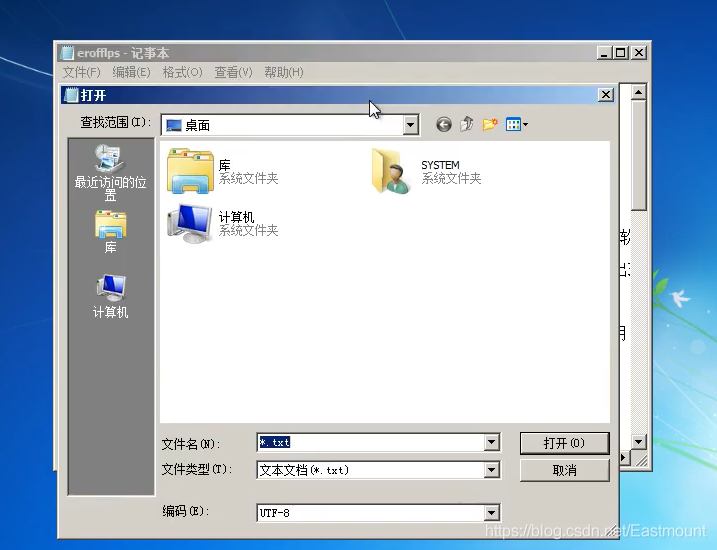Select 计算机 in the left sidebar
Image resolution: width=717 pixels, height=550 pixels.
[110, 296]
